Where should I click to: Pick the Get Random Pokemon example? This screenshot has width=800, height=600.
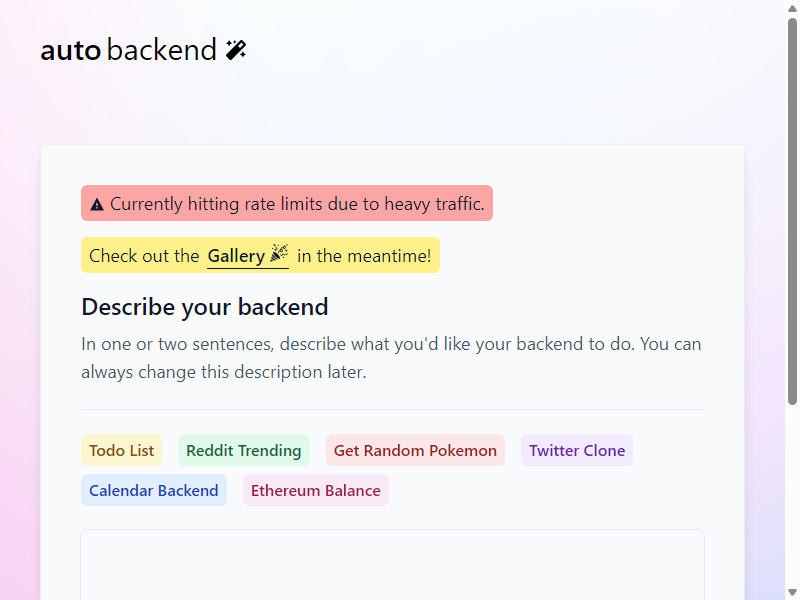coord(415,451)
